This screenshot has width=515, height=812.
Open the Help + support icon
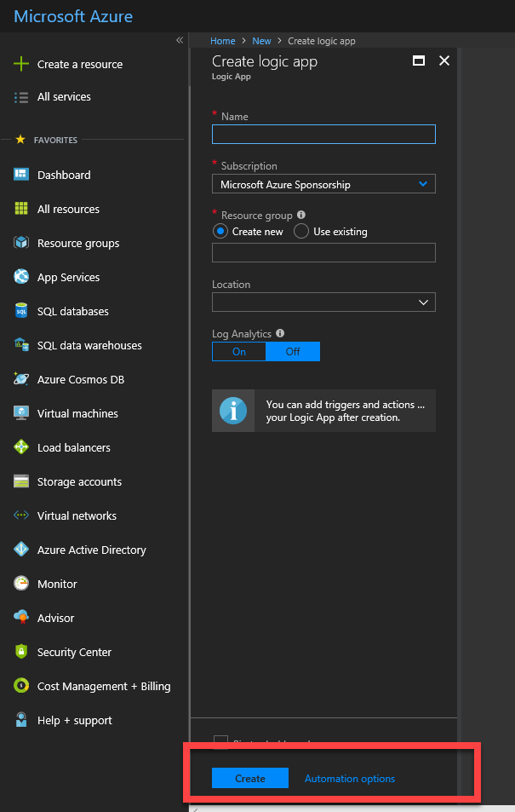click(x=21, y=720)
